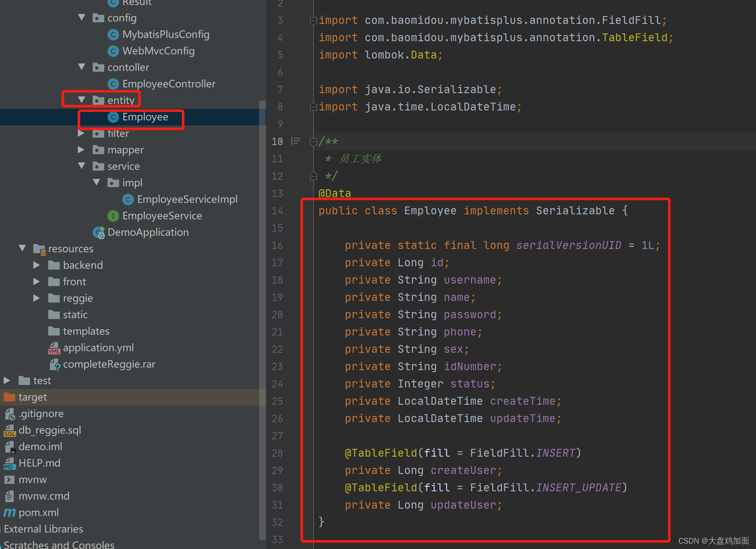Click the project tree vertical scrollbar
The width and height of the screenshot is (756, 549).
coord(262,320)
